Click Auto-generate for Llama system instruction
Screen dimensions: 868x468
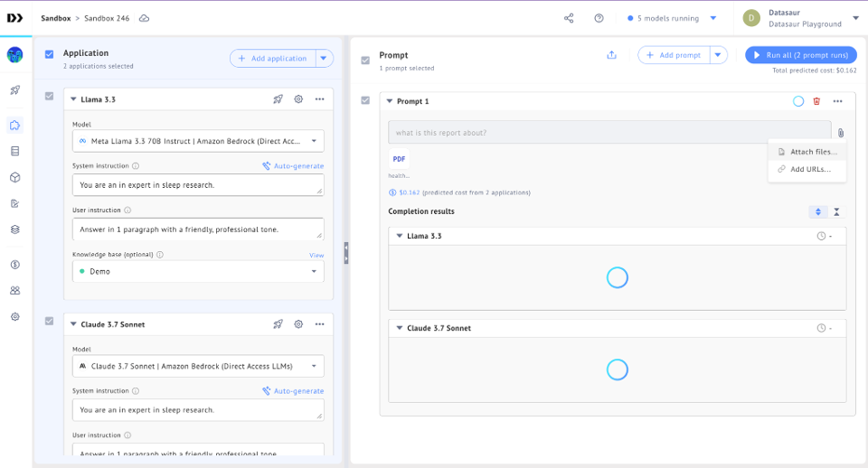pyautogui.click(x=293, y=166)
